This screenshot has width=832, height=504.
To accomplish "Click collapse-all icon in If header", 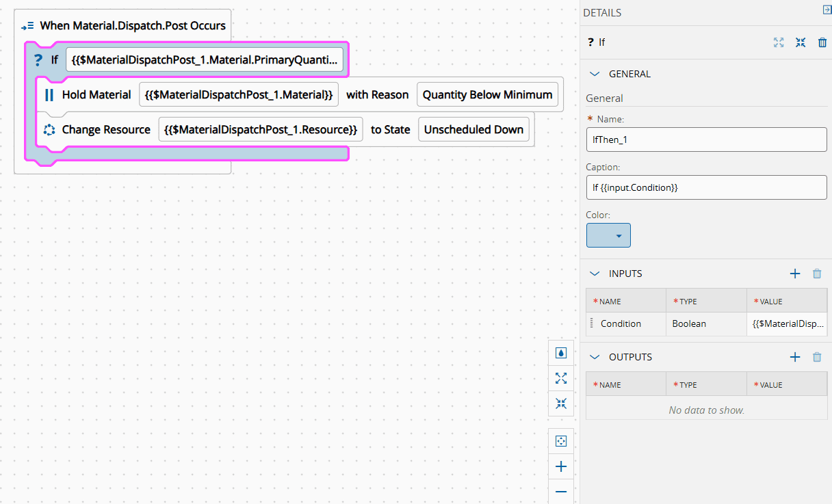I will 801,42.
